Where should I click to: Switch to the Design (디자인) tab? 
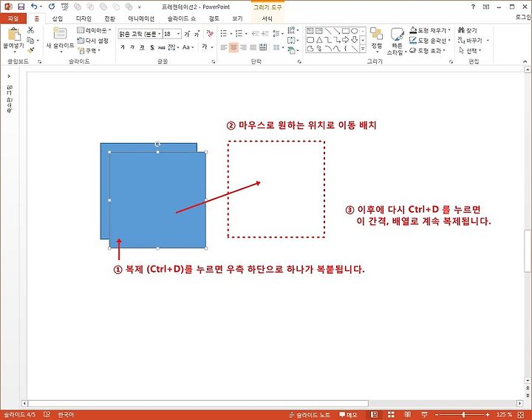tap(83, 18)
